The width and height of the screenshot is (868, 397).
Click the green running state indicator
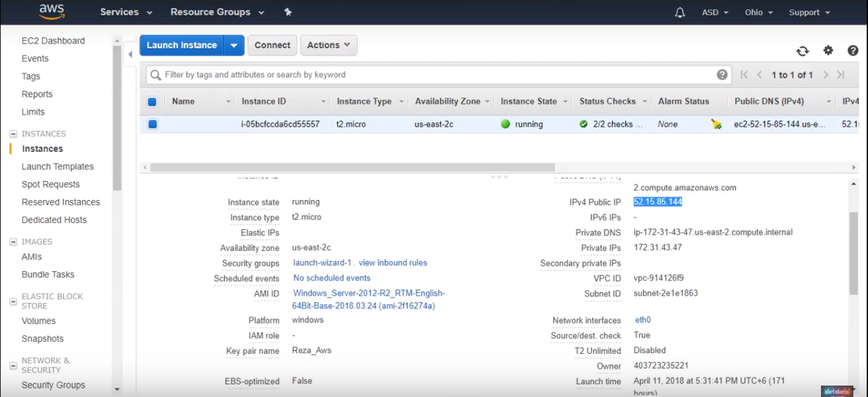pyautogui.click(x=505, y=124)
